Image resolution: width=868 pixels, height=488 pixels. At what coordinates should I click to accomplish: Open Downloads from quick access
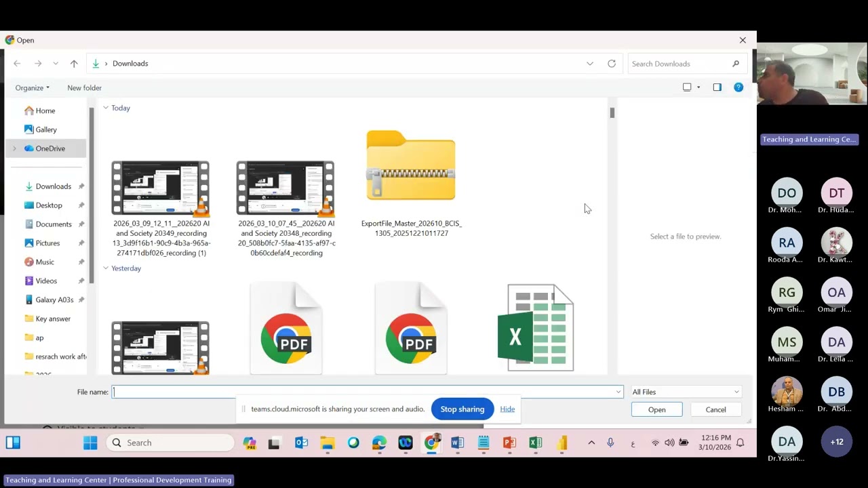coord(54,186)
